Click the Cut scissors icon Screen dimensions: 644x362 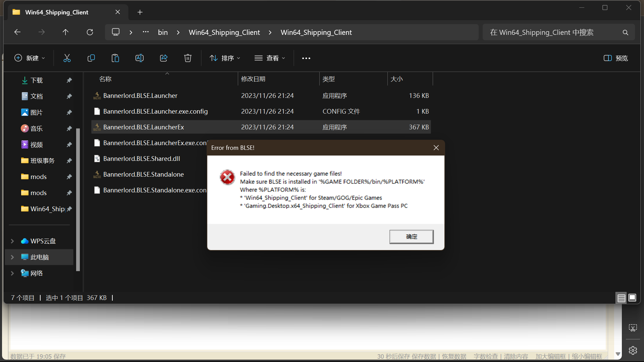(67, 58)
